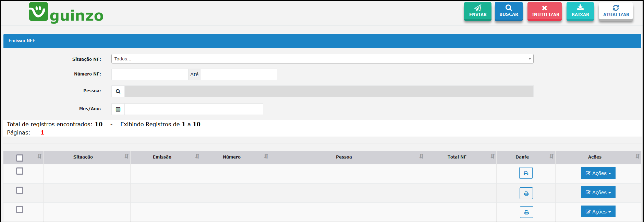Screen dimensions: 644x222
Task: Click the greyed Pessoa field
Action: pyautogui.click(x=329, y=91)
